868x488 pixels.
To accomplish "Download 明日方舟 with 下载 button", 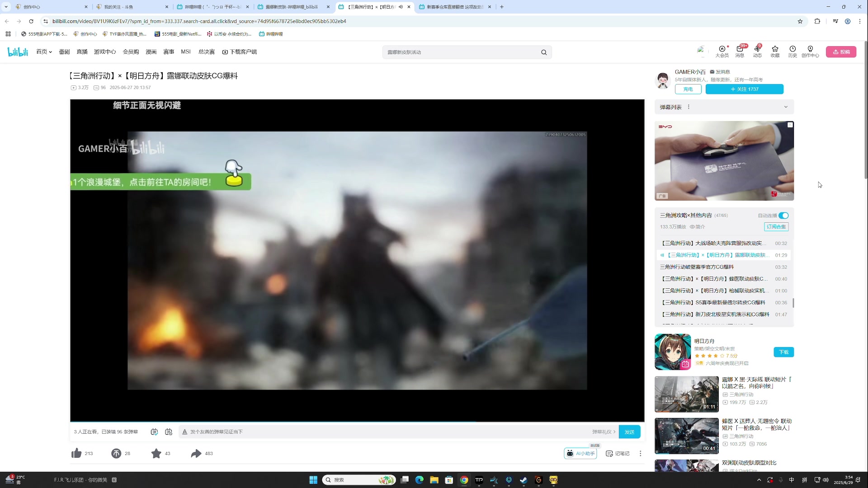I will pos(783,352).
